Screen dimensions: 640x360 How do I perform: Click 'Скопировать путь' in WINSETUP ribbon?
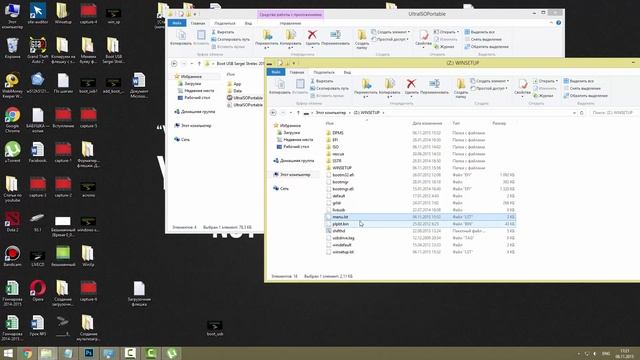pyautogui.click(x=329, y=88)
